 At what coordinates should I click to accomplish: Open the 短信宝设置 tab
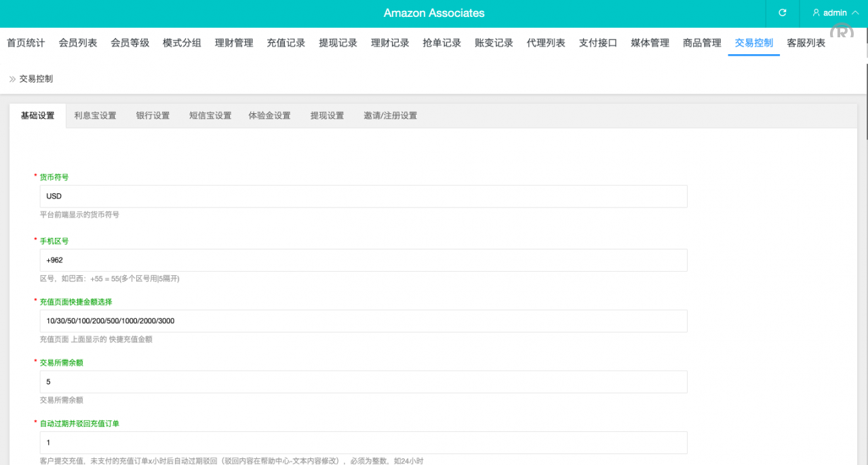click(210, 116)
